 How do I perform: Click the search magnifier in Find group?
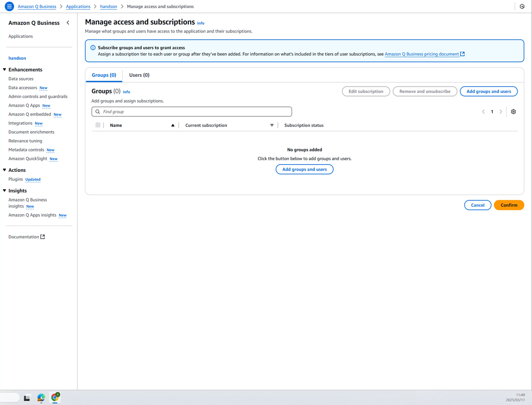click(98, 112)
